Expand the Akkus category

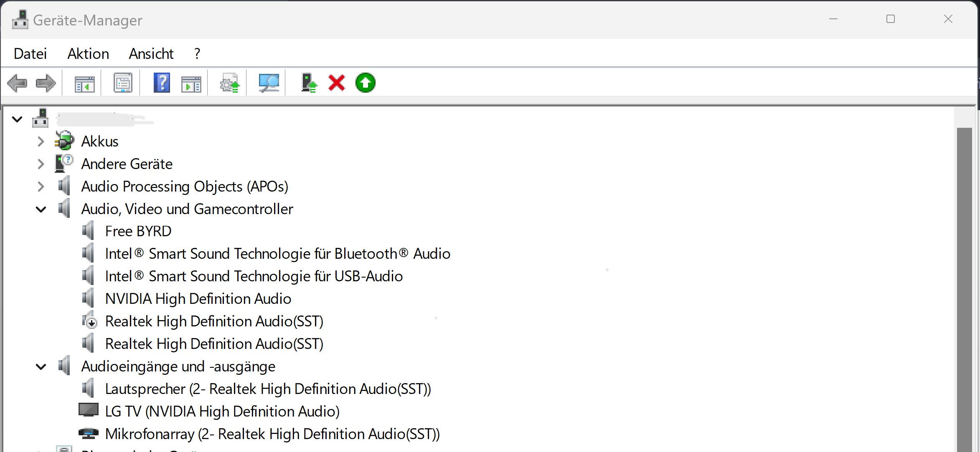coord(41,141)
